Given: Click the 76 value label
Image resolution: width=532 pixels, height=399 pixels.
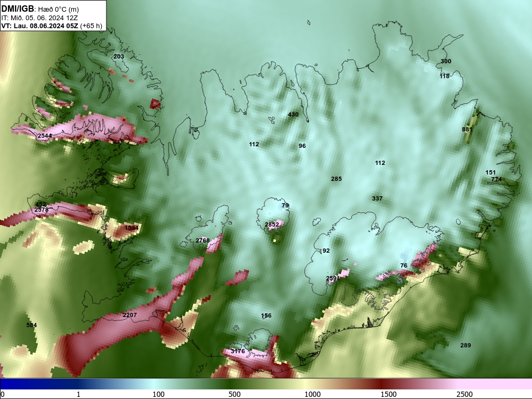Looking at the screenshot, I should (x=404, y=265).
